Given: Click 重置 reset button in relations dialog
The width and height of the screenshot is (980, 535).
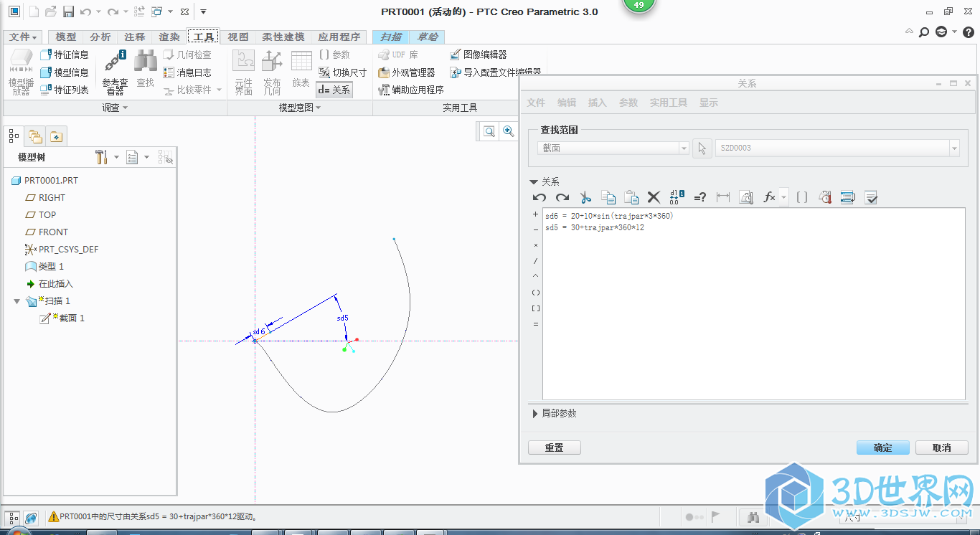Looking at the screenshot, I should [x=554, y=448].
